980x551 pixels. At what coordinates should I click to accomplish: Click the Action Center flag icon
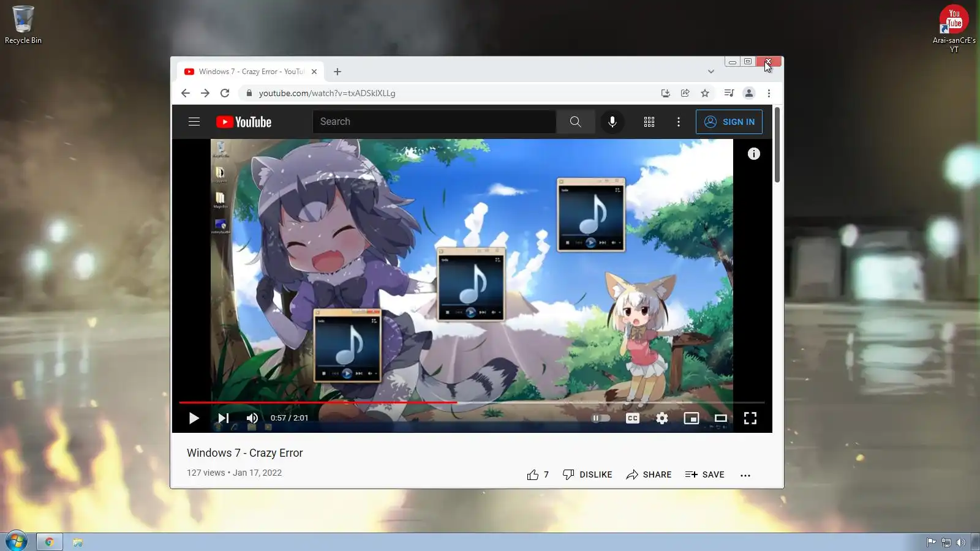tap(931, 542)
